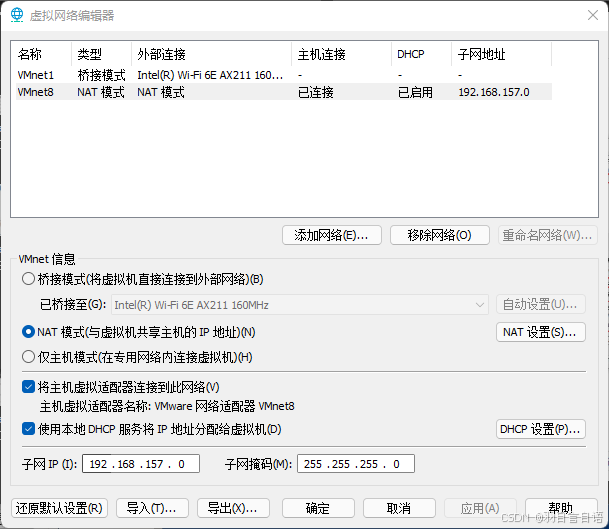Click the 子网 IP input field
The width and height of the screenshot is (609, 529).
pyautogui.click(x=141, y=464)
